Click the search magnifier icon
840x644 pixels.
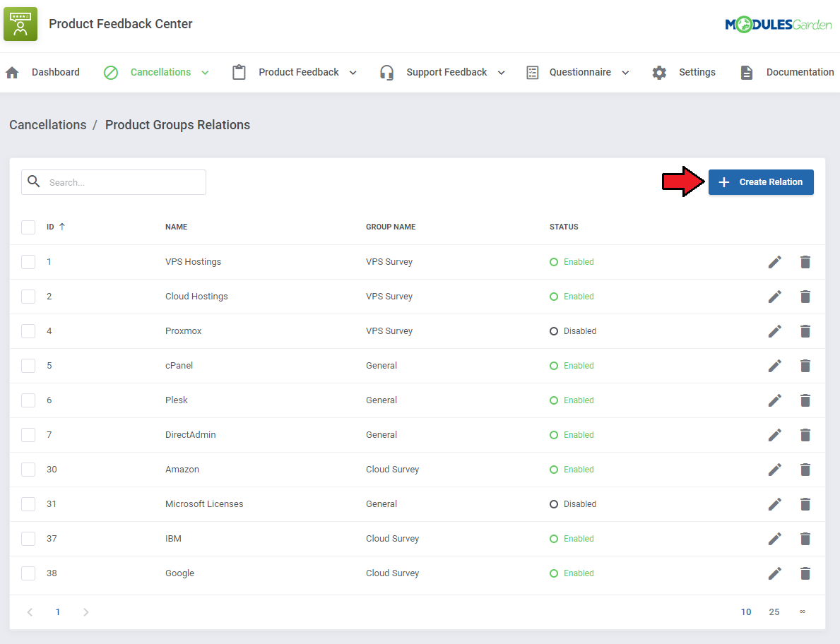click(x=34, y=181)
